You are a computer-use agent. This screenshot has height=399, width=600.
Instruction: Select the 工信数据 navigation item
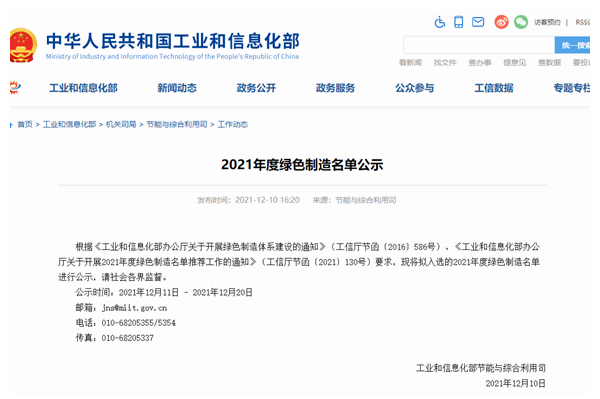pos(494,88)
